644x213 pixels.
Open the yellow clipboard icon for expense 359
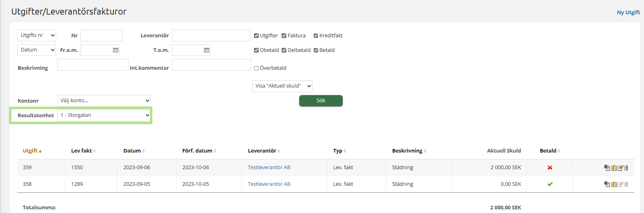(x=614, y=168)
